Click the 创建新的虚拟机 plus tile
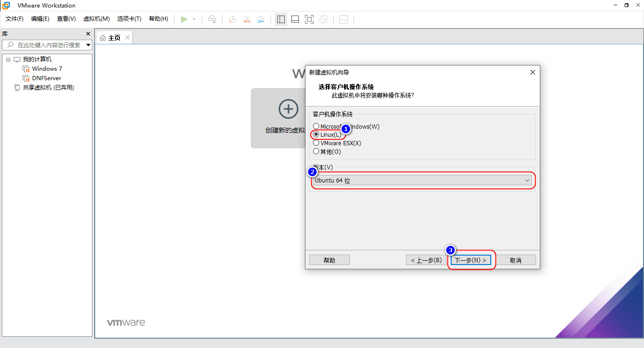The image size is (644, 348). click(x=278, y=118)
